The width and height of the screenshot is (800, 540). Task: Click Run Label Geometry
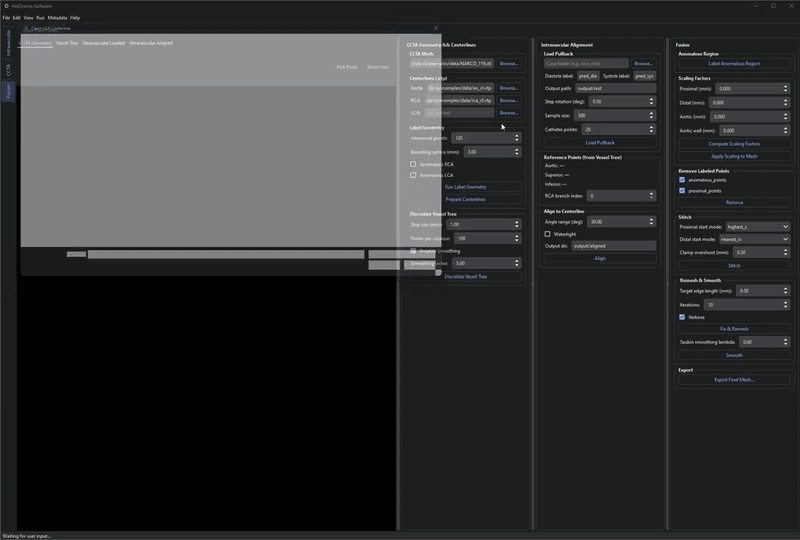coord(465,187)
